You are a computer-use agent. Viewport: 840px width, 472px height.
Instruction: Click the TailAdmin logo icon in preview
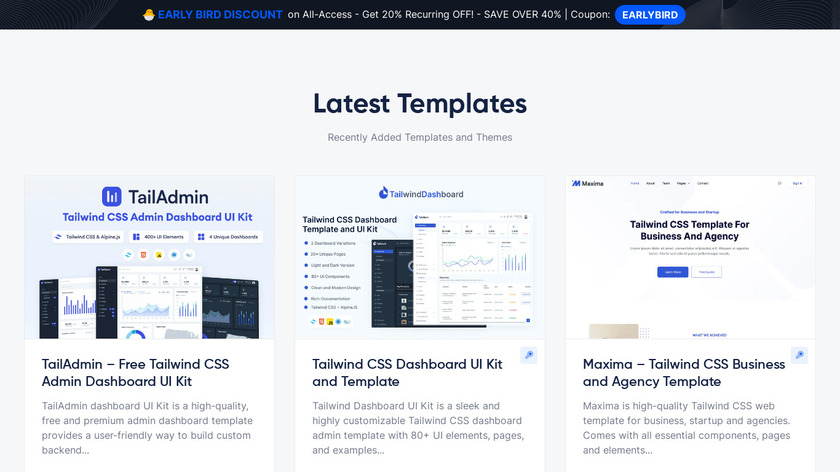[112, 197]
